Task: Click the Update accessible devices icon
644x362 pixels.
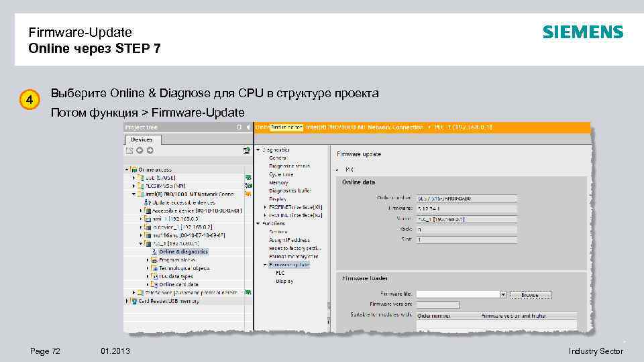Action: pyautogui.click(x=148, y=202)
